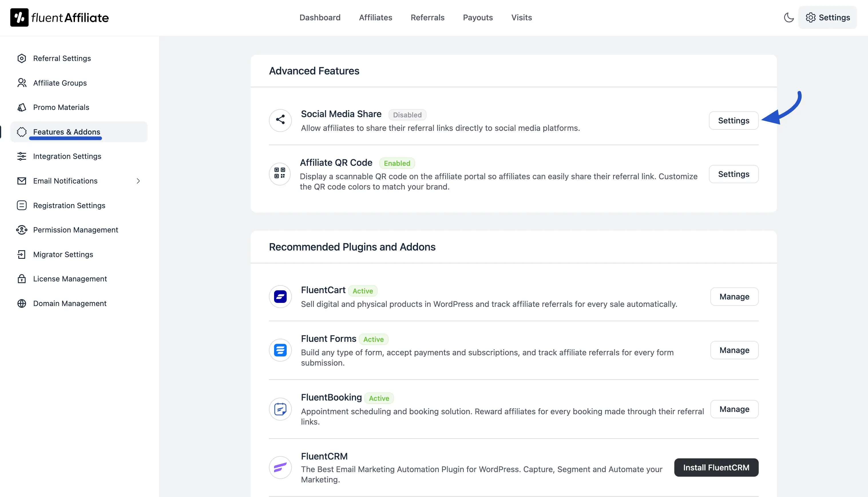Click the Domain Management globe icon
The width and height of the screenshot is (868, 497).
click(x=21, y=303)
